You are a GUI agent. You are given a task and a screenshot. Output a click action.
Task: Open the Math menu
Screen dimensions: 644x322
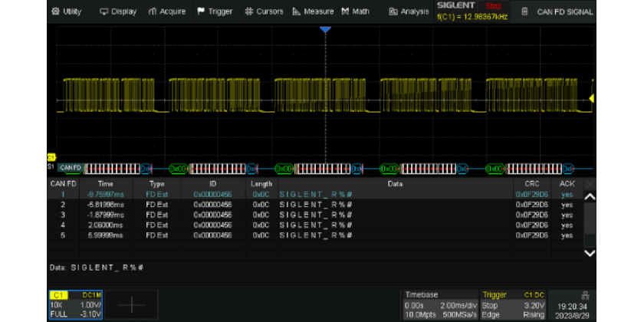pos(355,11)
